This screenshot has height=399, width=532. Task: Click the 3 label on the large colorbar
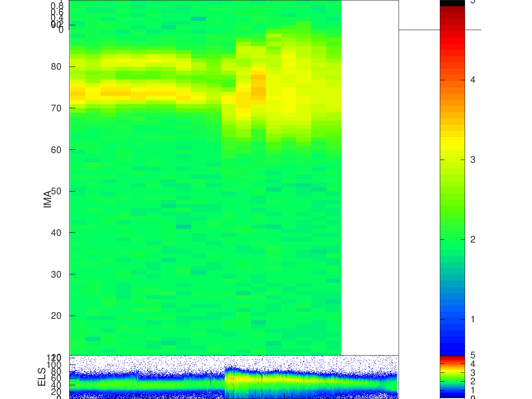pos(473,160)
